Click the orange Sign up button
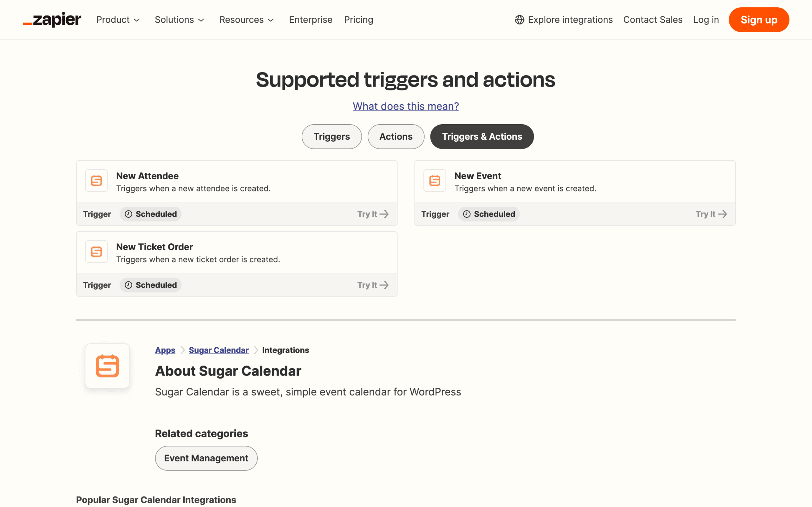This screenshot has height=507, width=812. click(x=759, y=20)
